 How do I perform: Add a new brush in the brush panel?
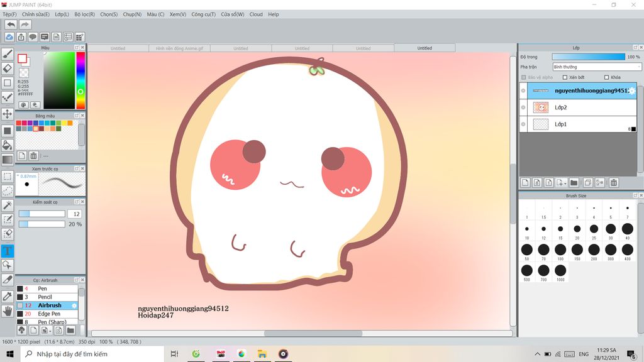coord(33,330)
